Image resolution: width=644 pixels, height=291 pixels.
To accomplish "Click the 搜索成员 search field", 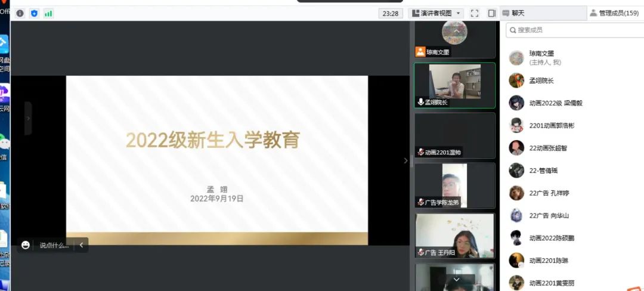I will tap(575, 30).
